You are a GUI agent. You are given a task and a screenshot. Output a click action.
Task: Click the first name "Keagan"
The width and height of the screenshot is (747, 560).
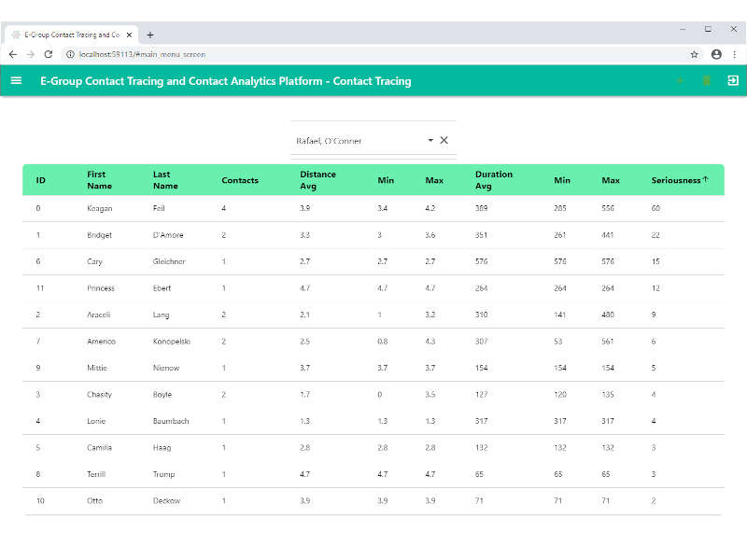click(100, 208)
